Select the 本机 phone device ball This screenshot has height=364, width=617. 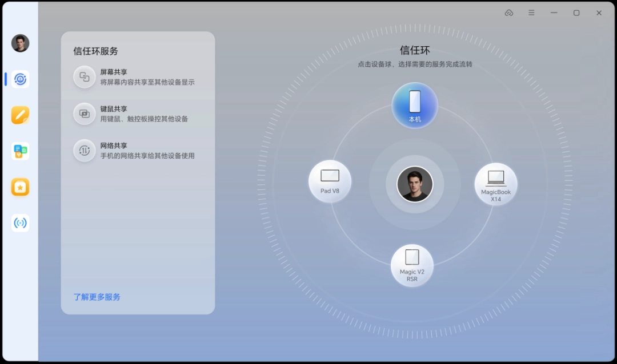pyautogui.click(x=415, y=106)
